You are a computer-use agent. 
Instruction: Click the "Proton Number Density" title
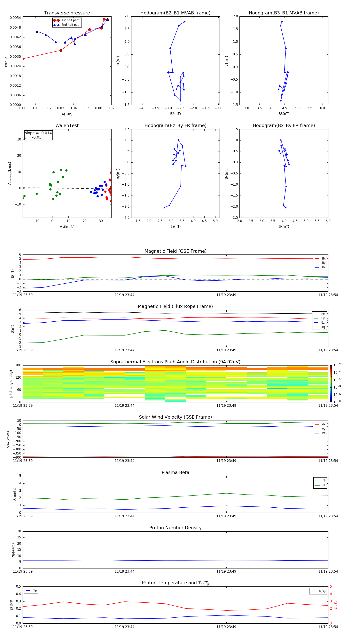175,528
